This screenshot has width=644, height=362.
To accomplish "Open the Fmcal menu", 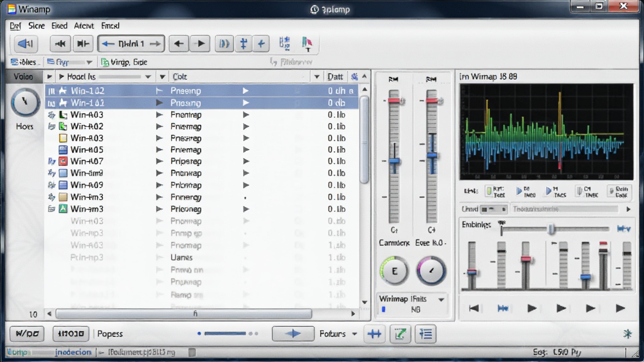I will coord(110,26).
